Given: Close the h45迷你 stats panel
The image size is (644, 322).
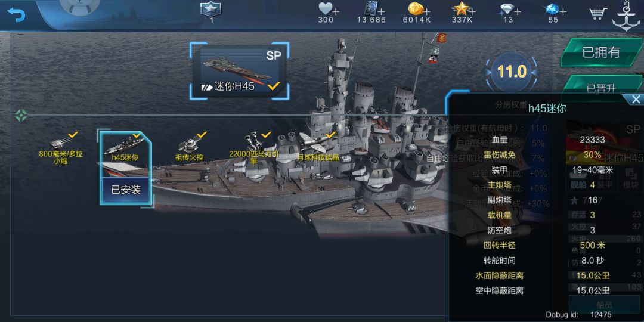Looking at the screenshot, I should pos(635,99).
